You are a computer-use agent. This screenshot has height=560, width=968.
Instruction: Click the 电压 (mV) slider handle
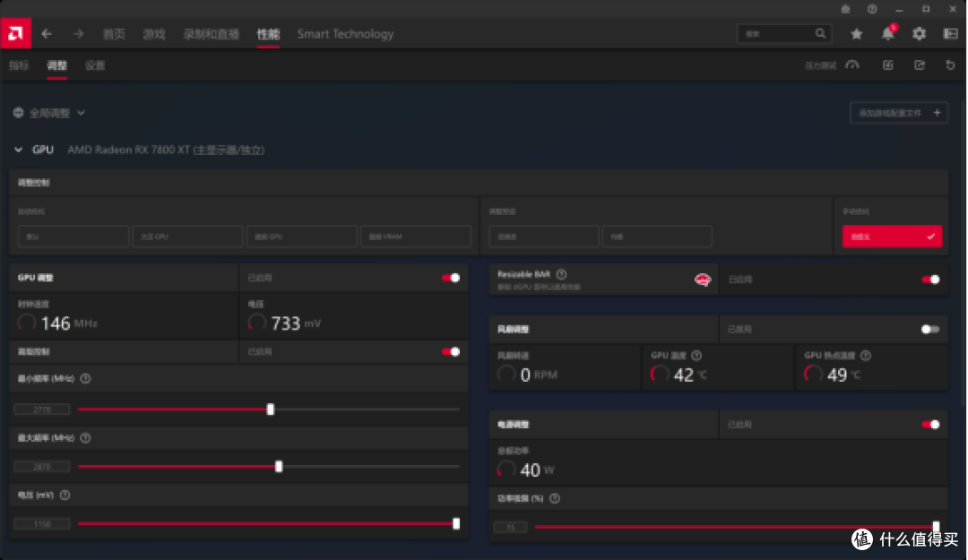[456, 523]
